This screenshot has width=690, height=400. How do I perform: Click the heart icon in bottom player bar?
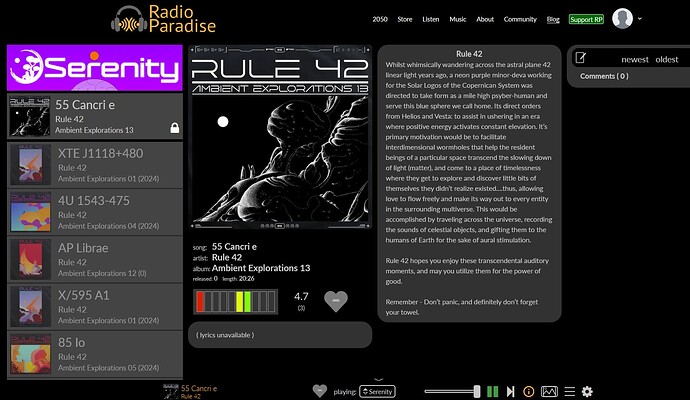click(320, 391)
